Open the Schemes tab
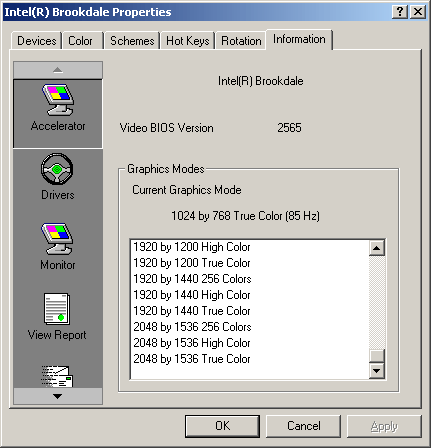The image size is (431, 448). 132,41
